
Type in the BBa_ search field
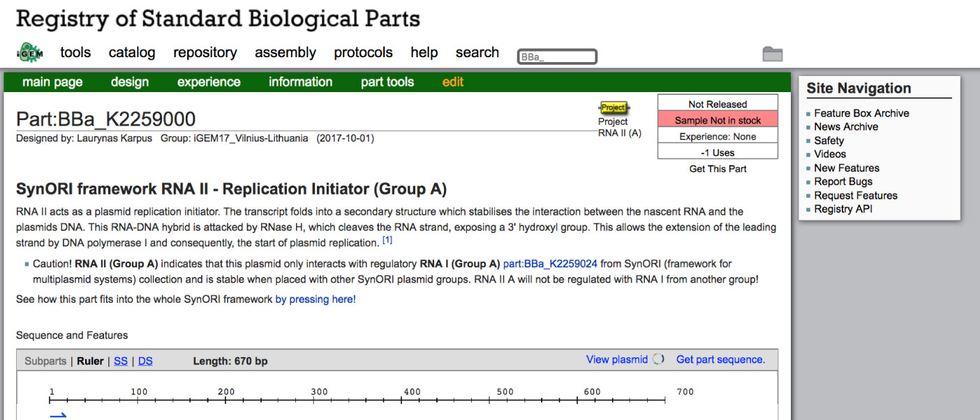coord(557,57)
